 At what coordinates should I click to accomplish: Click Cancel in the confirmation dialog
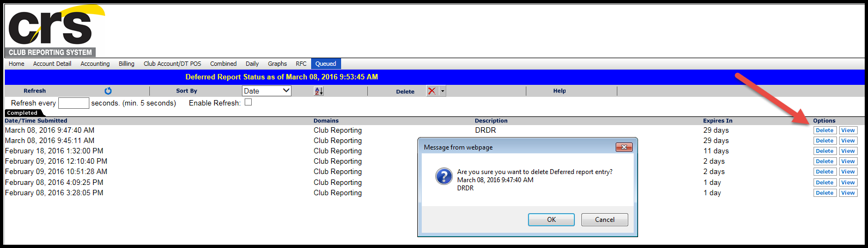pyautogui.click(x=605, y=220)
